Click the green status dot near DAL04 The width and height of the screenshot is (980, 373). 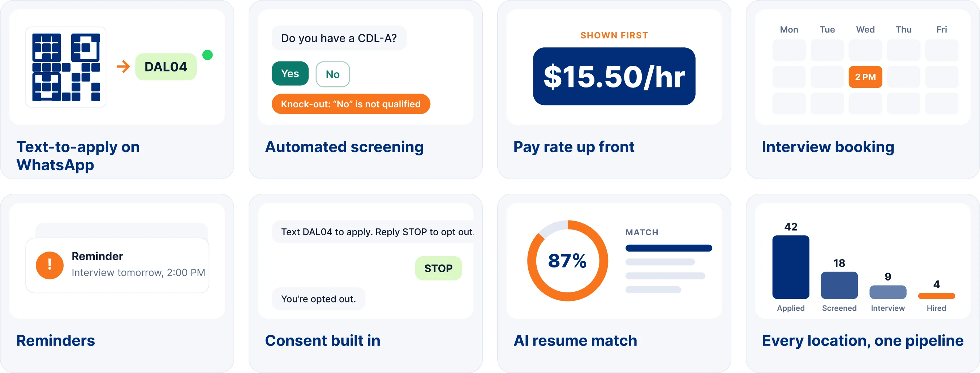click(207, 55)
